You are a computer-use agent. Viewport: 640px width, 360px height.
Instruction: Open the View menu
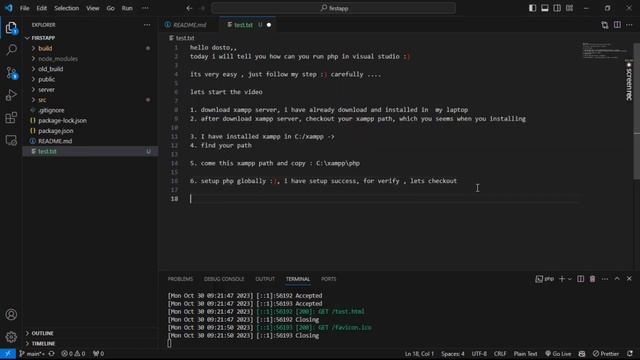point(93,8)
